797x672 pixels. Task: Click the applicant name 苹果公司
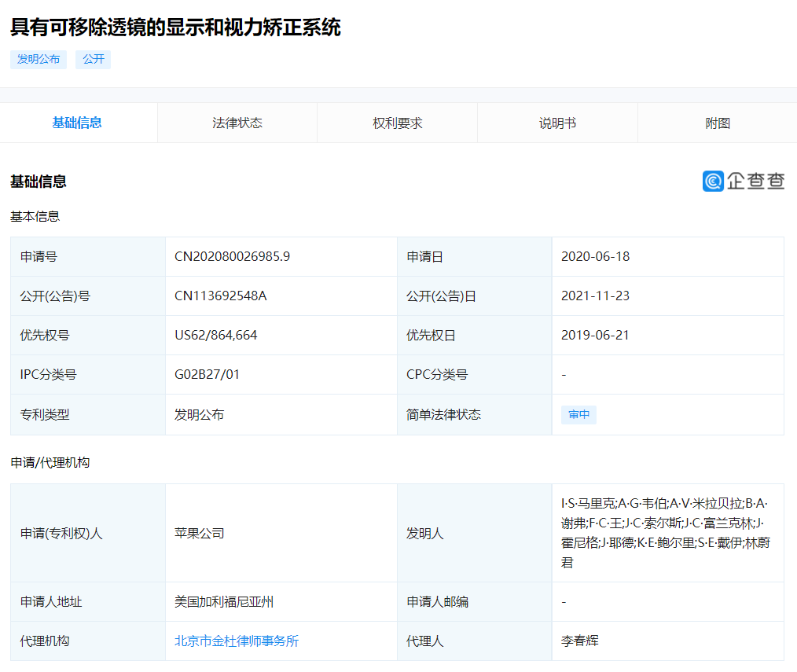pos(200,534)
